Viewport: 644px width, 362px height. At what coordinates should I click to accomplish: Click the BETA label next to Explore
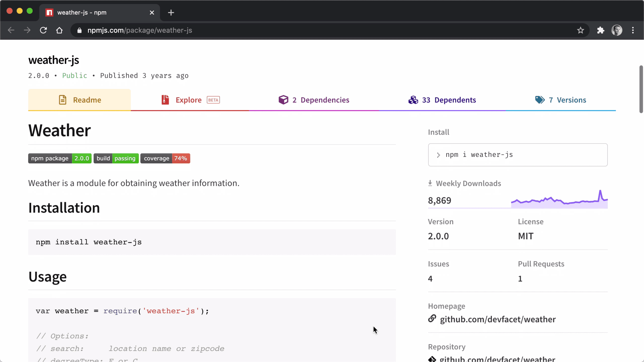coord(213,100)
